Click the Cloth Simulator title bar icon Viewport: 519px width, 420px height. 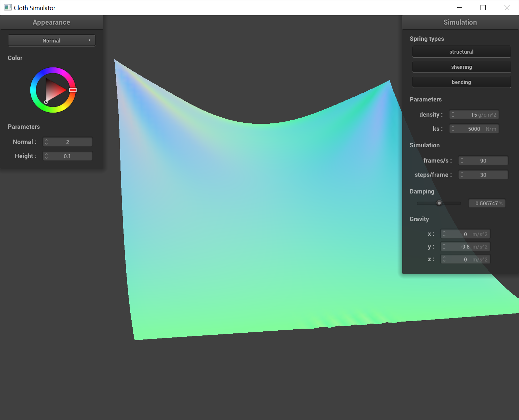[x=8, y=7]
